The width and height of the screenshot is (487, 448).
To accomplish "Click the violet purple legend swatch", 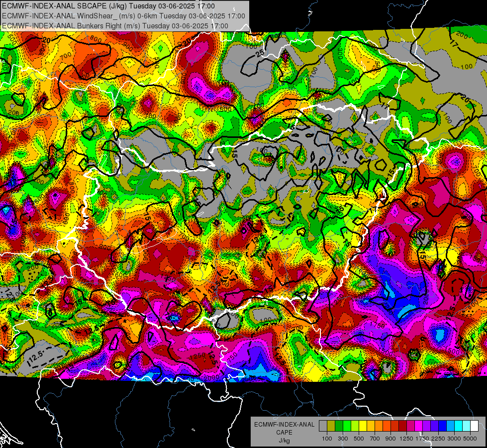I will click(x=426, y=426).
